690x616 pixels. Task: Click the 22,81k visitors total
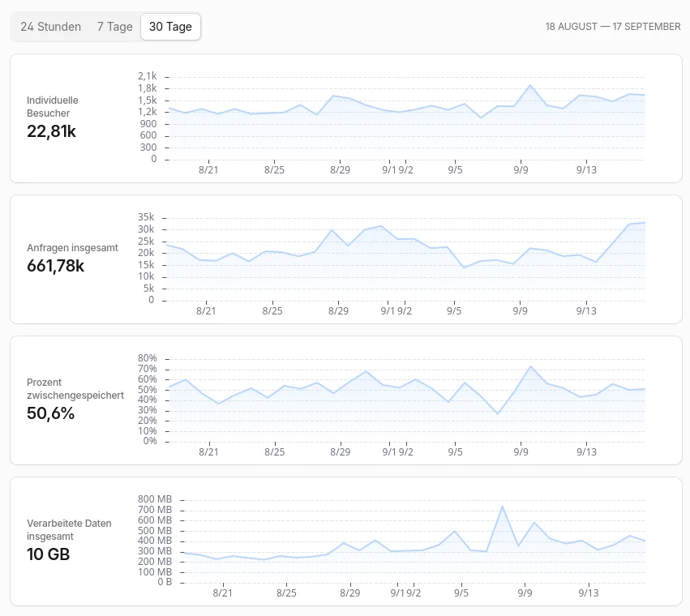click(x=51, y=131)
